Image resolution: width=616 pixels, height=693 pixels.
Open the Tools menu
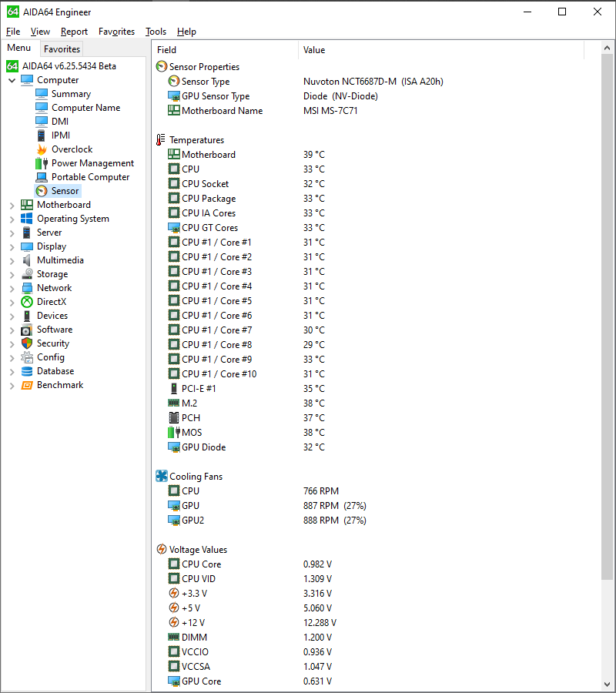click(156, 32)
